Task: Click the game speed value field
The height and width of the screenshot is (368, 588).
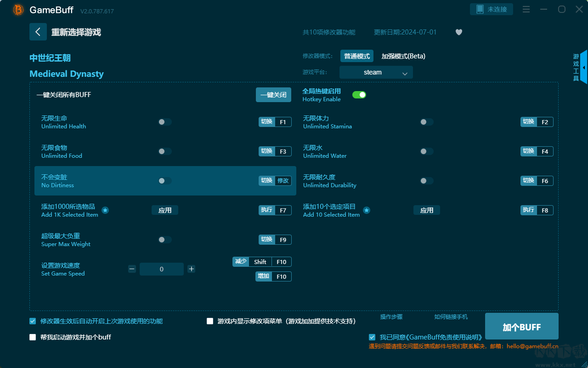Action: pyautogui.click(x=162, y=269)
